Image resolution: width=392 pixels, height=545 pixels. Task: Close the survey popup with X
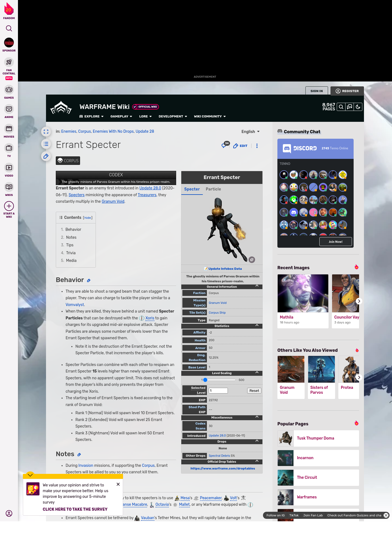point(118,484)
